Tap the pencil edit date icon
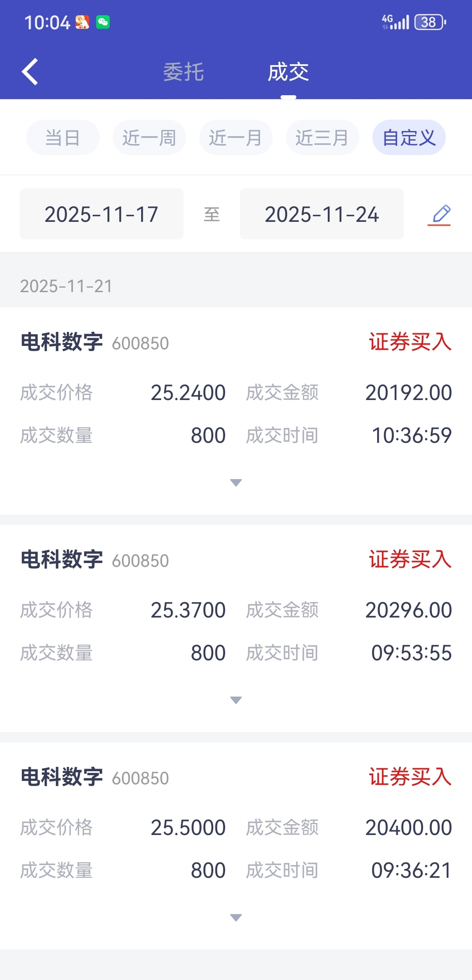472x980 pixels. pos(439,214)
